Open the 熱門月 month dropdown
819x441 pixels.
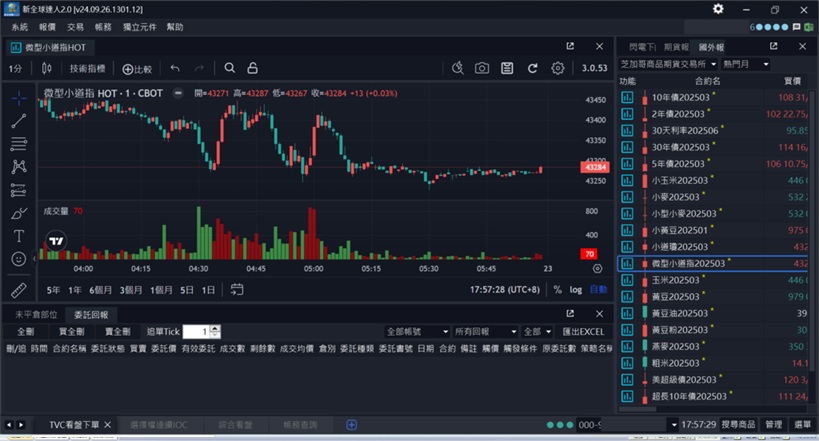(745, 64)
